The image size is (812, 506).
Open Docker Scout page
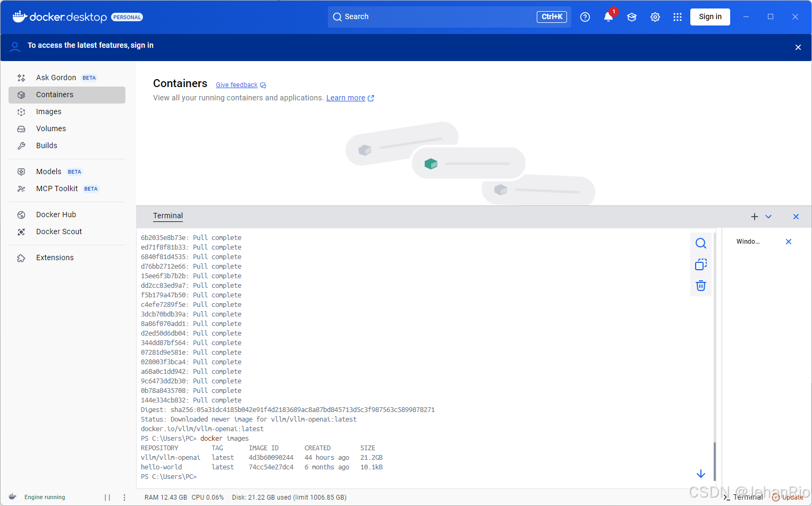click(67, 231)
